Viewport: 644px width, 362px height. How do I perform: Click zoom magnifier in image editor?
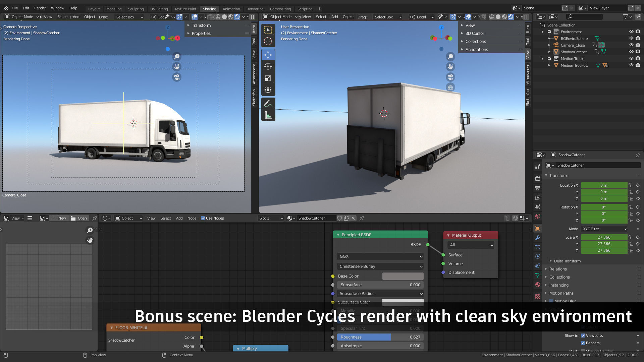pos(90,230)
